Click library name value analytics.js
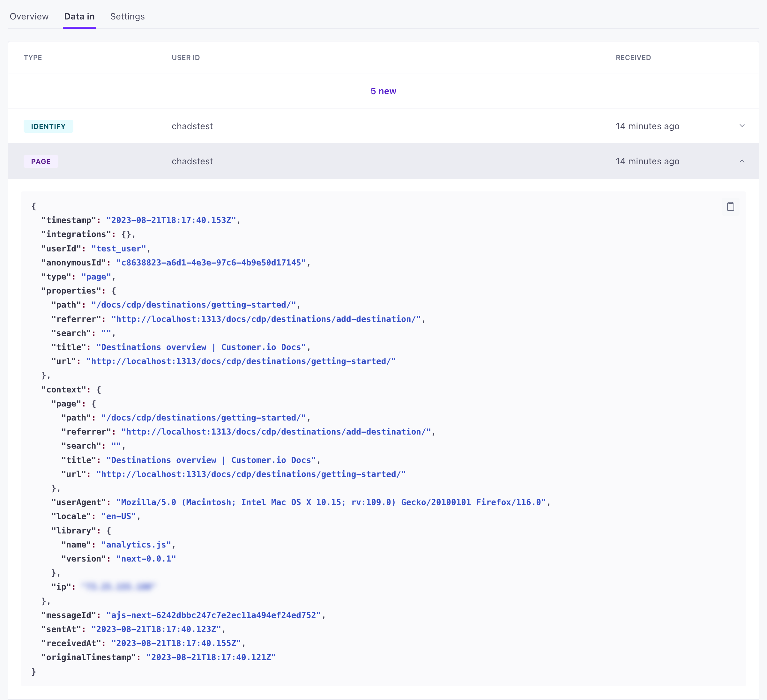The image size is (767, 700). 136,545
